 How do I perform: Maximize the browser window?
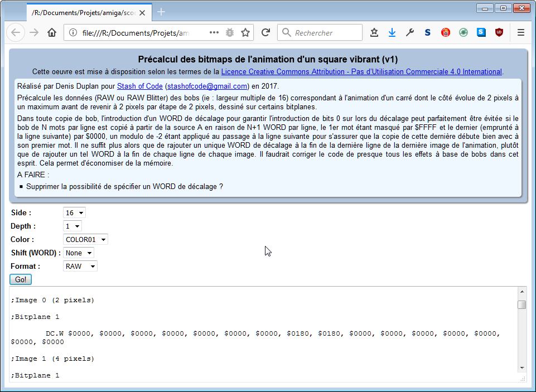pos(503,8)
